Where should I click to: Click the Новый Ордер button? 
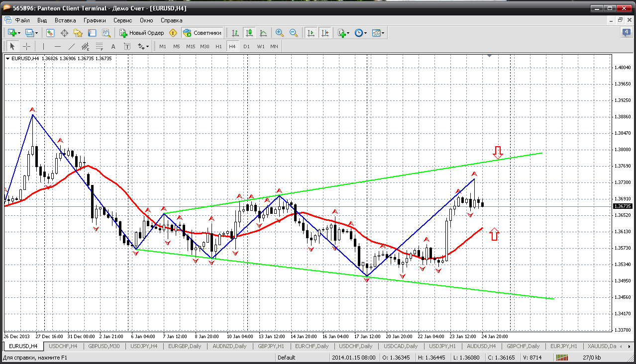(142, 33)
